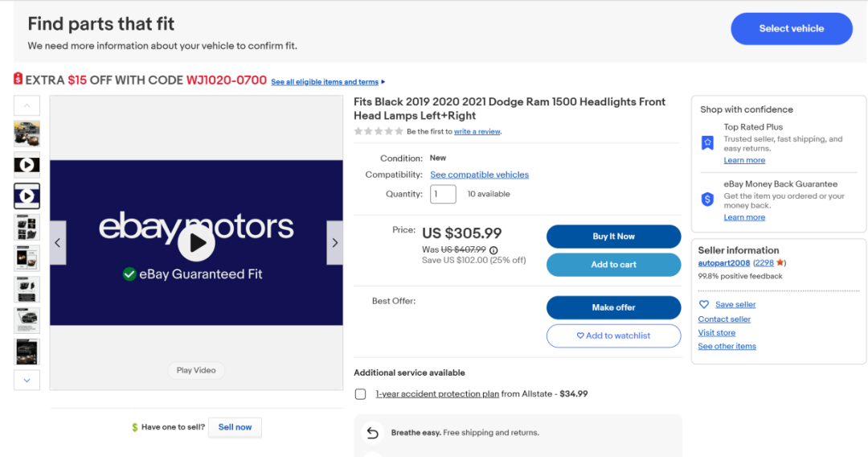868x457 pixels.
Task: Show the previous gallery image
Action: pos(58,243)
